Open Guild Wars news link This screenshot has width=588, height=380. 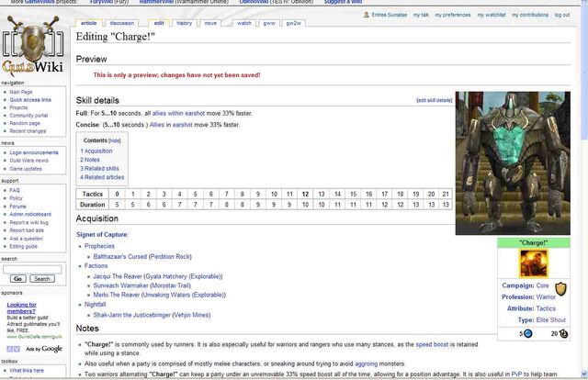point(28,161)
